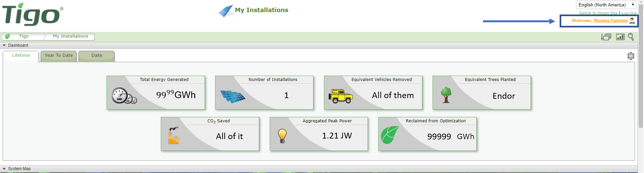Viewport: 644px width, 173px height.
Task: Click Equivalent Trees Planted title
Action: (490, 79)
